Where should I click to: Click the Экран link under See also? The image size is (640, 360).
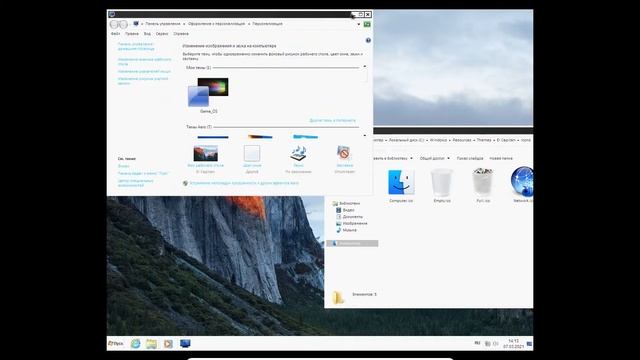click(x=123, y=166)
